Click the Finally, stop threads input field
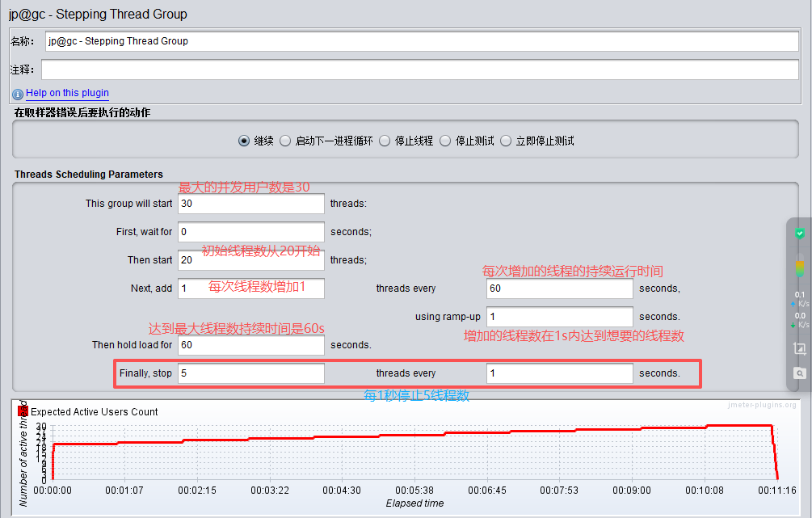This screenshot has height=518, width=812. click(x=250, y=373)
